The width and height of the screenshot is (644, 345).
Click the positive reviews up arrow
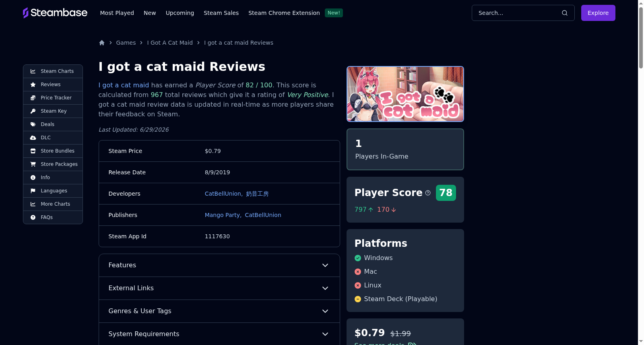click(x=371, y=210)
